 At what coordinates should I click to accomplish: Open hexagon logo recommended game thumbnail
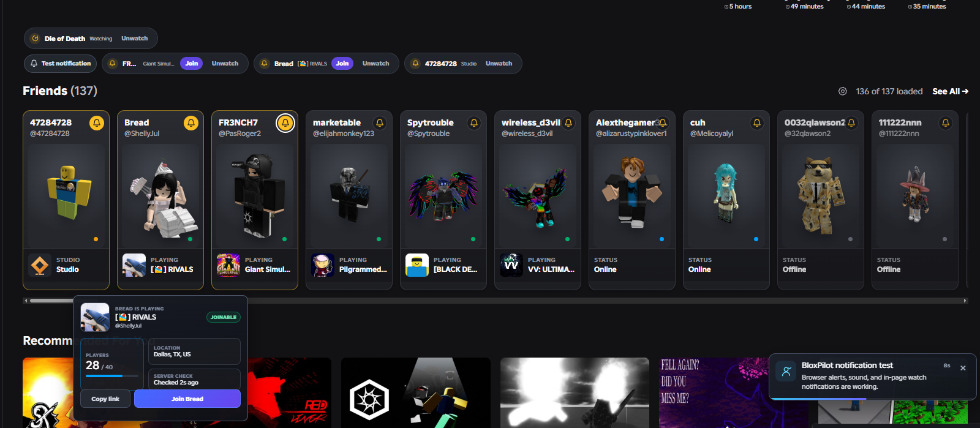(416, 392)
